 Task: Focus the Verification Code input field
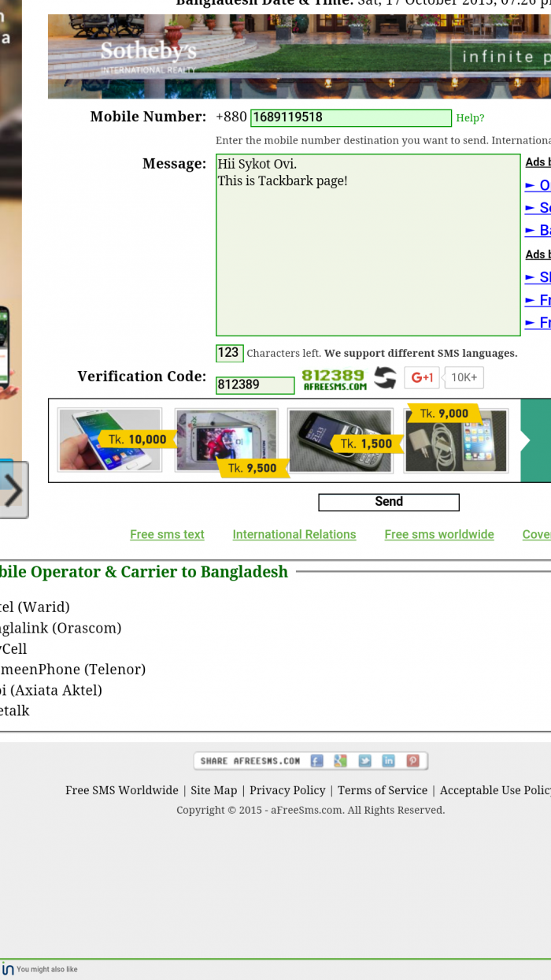255,384
